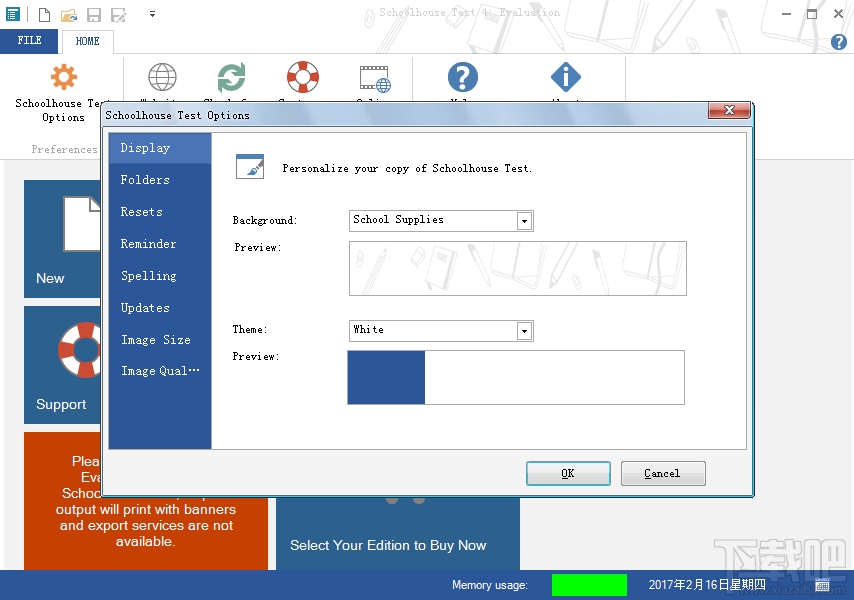
Task: Select the Resets options category
Action: tap(160, 212)
